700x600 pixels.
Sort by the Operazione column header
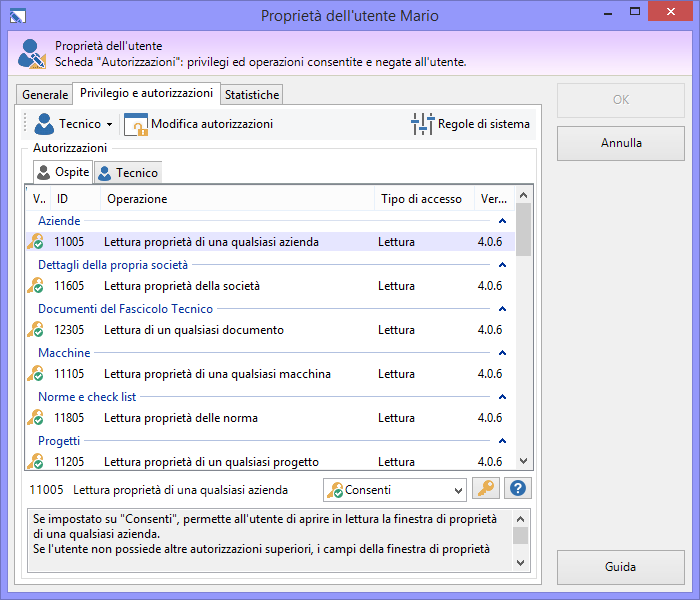pyautogui.click(x=238, y=199)
